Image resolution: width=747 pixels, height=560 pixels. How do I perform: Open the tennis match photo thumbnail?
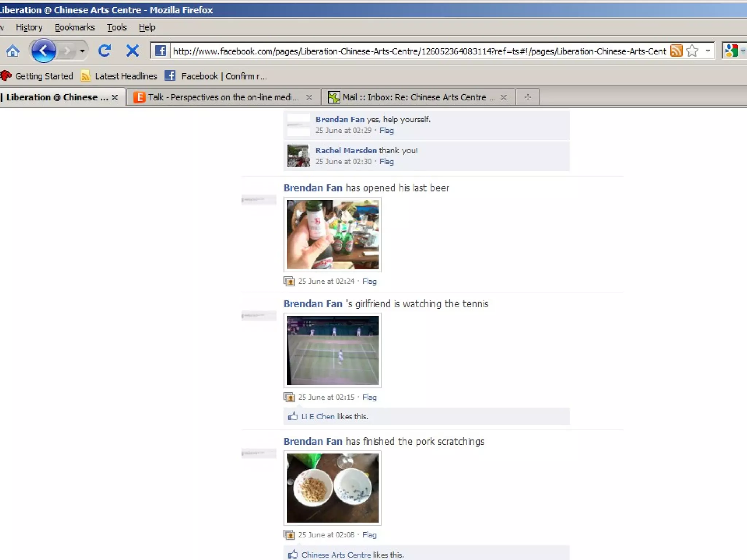[x=332, y=350]
